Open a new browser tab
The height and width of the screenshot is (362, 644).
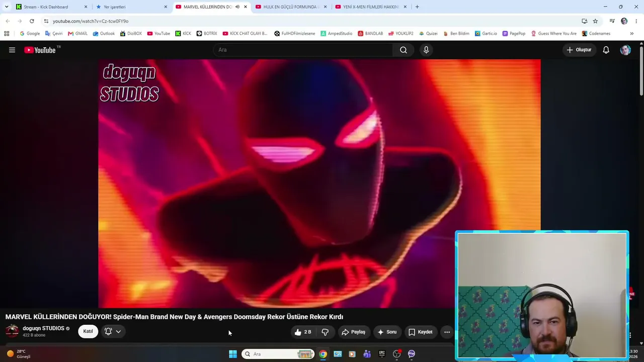coord(417,7)
